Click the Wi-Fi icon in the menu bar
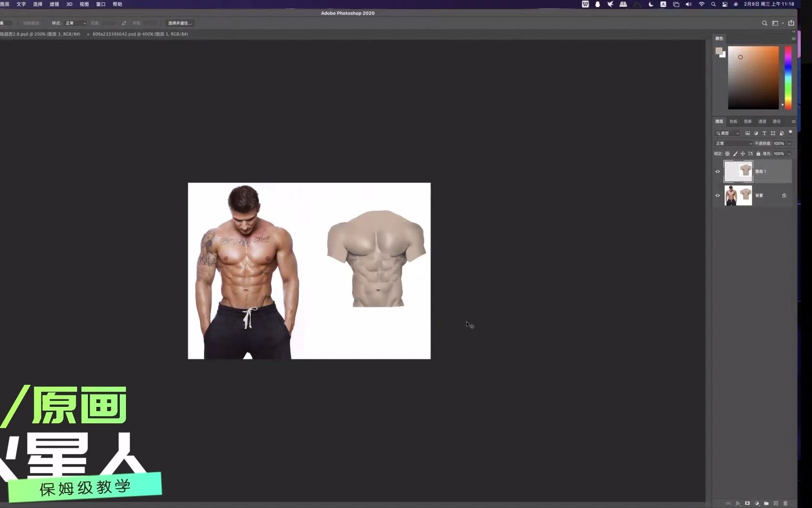Screen dimensions: 812x508 pyautogui.click(x=702, y=4)
